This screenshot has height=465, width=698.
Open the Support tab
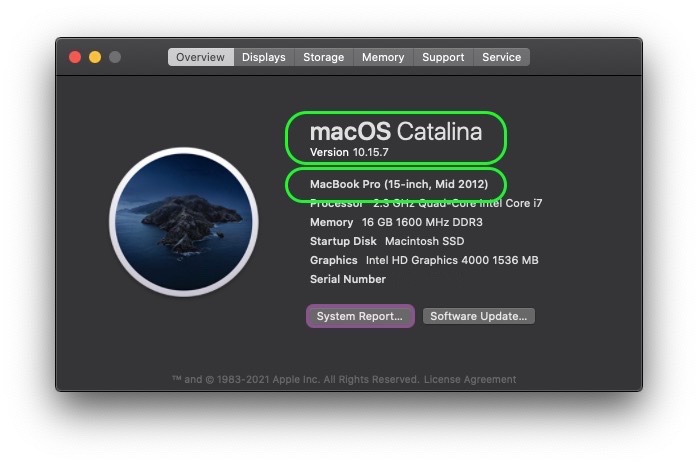tap(443, 57)
